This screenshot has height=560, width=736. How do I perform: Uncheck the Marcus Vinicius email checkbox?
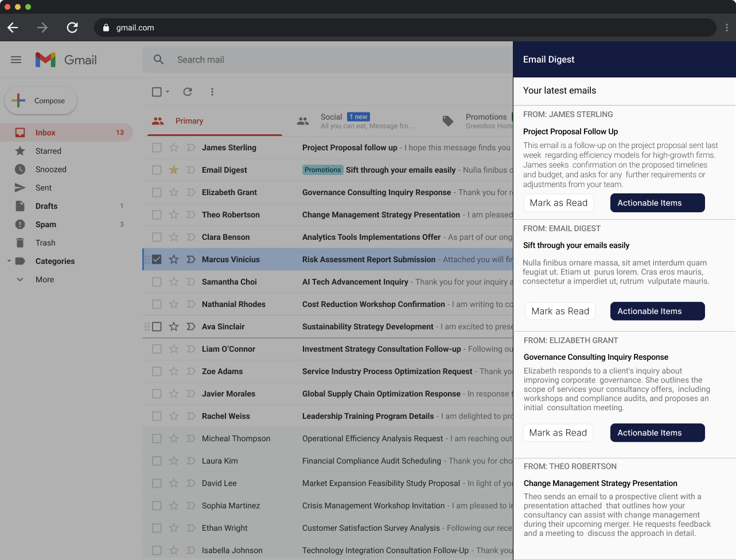click(157, 259)
